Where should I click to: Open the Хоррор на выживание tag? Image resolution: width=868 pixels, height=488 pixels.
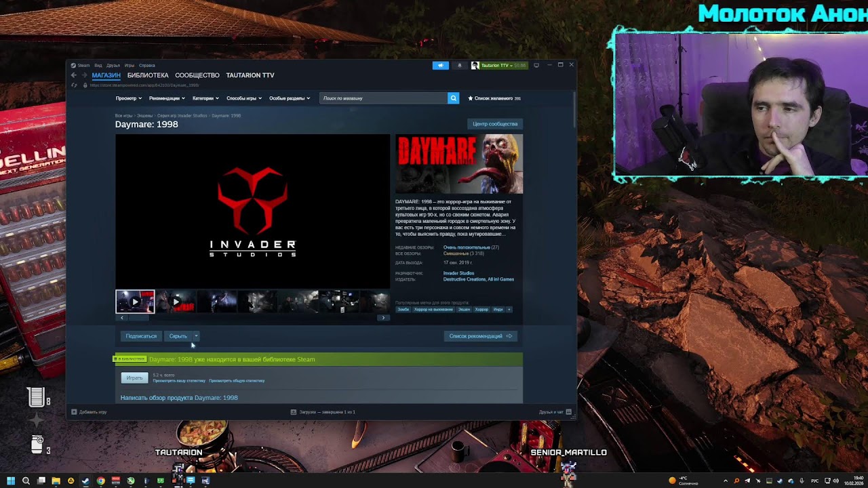pyautogui.click(x=433, y=310)
